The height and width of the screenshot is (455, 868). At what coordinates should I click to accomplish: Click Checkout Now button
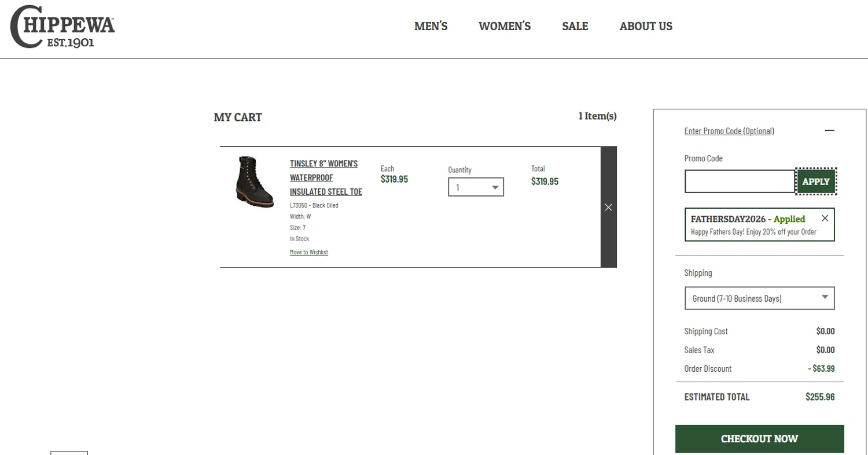point(759,439)
